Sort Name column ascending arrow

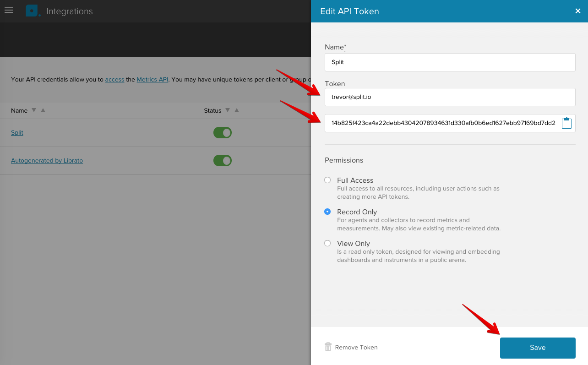[x=43, y=110]
